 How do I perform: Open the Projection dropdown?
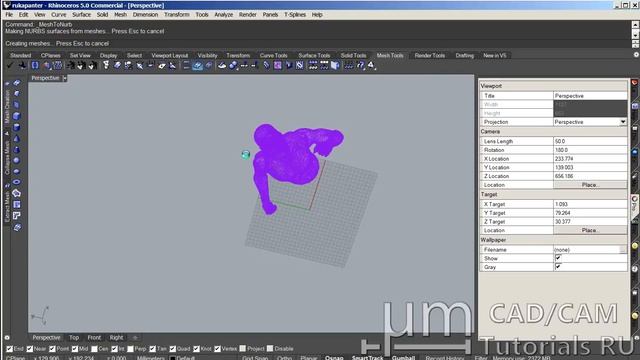pyautogui.click(x=623, y=122)
